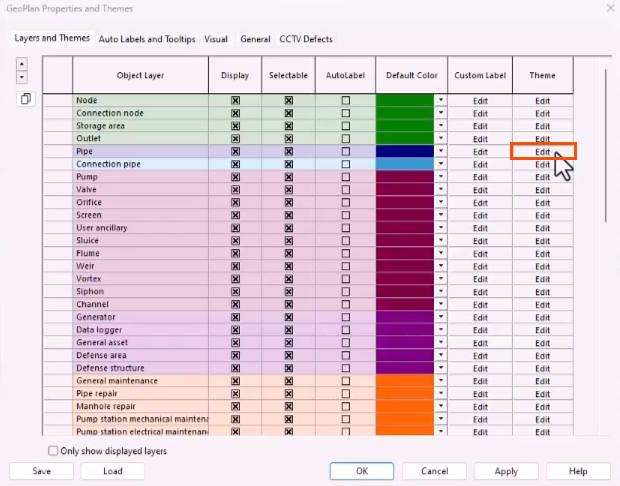The width and height of the screenshot is (620, 486).
Task: Click Custom Label Edit for Sluice
Action: (x=480, y=241)
